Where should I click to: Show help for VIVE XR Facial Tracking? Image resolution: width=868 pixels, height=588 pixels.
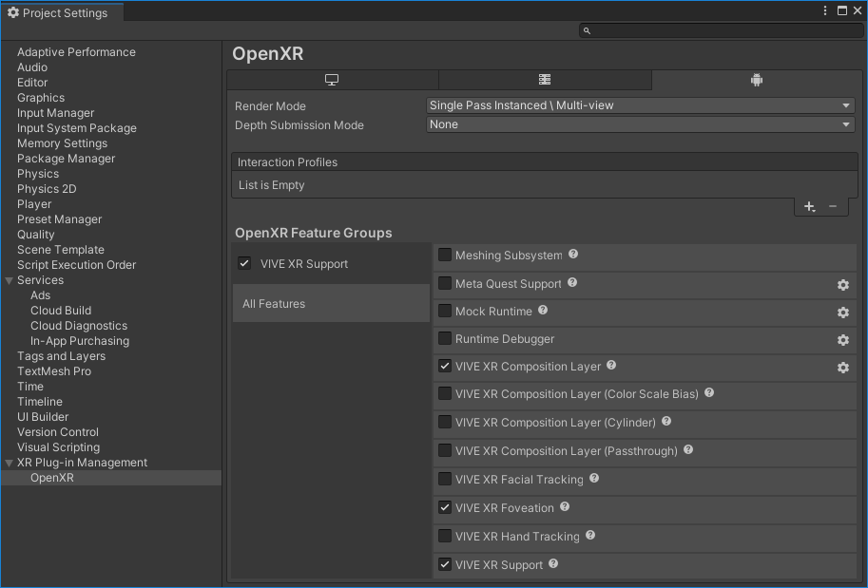click(594, 478)
